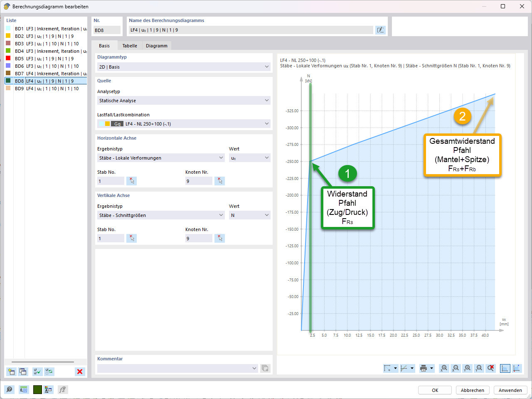Open the Diagrammtyp dropdown '2D | Basis'
Screen dimensions: 532x399
tap(184, 66)
